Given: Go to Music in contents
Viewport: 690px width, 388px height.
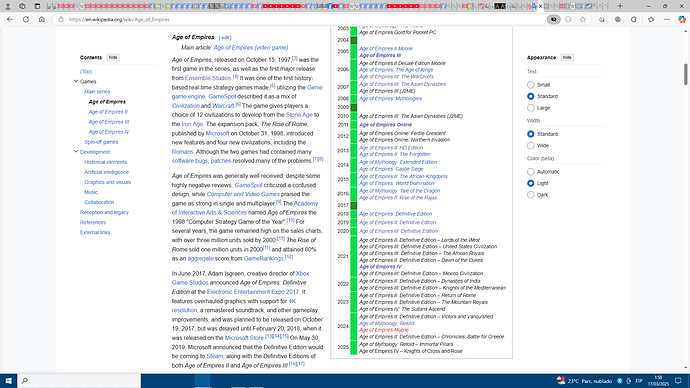Looking at the screenshot, I should point(91,192).
